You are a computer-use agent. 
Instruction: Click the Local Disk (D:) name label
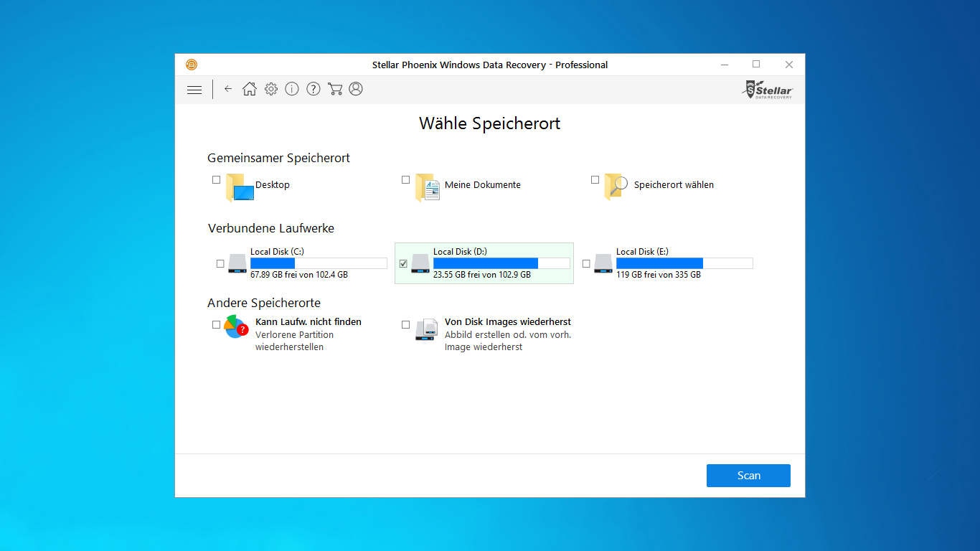461,252
